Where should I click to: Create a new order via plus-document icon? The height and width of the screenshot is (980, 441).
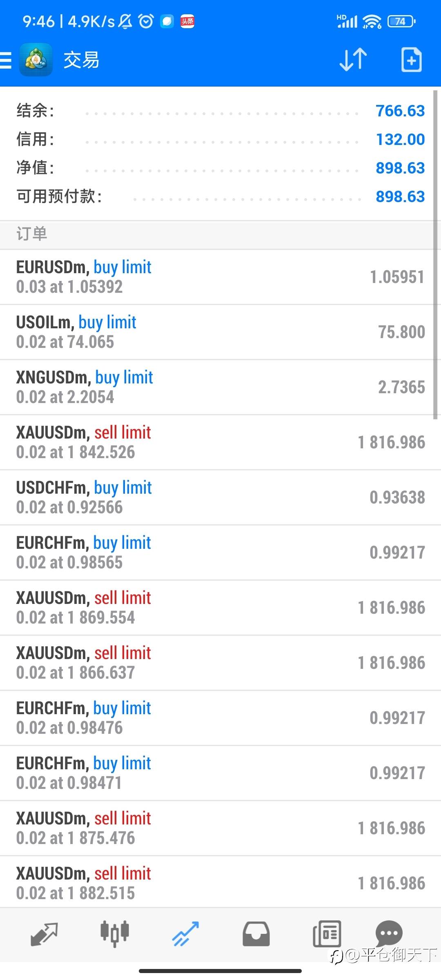(411, 60)
